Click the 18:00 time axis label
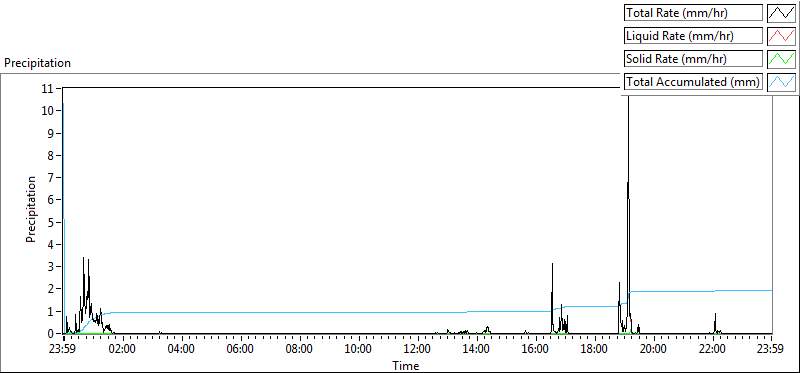Viewport: 800px width, 373px height. pos(594,350)
